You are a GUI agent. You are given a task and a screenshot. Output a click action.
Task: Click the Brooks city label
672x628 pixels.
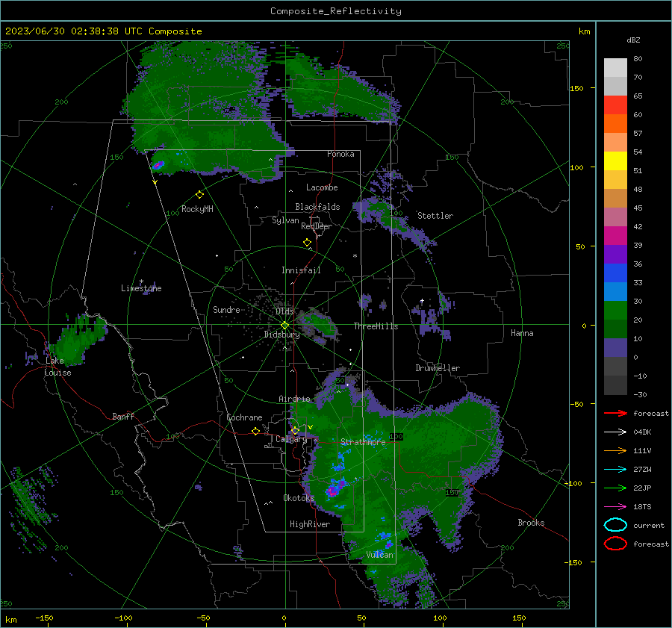pyautogui.click(x=531, y=523)
